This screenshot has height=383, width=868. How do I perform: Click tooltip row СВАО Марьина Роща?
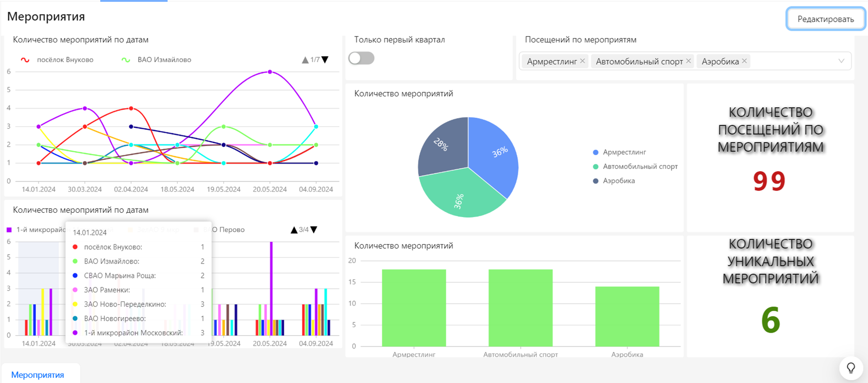[x=139, y=275]
